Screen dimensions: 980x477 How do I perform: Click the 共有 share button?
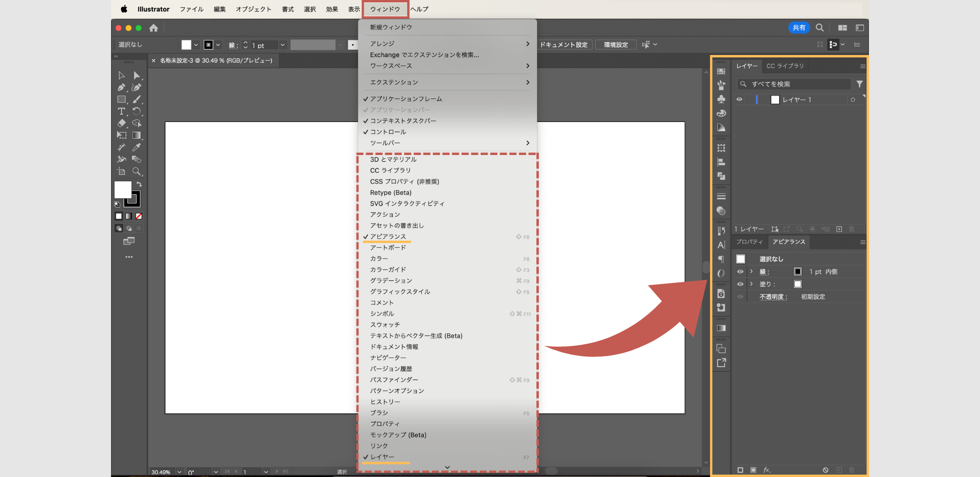point(799,27)
